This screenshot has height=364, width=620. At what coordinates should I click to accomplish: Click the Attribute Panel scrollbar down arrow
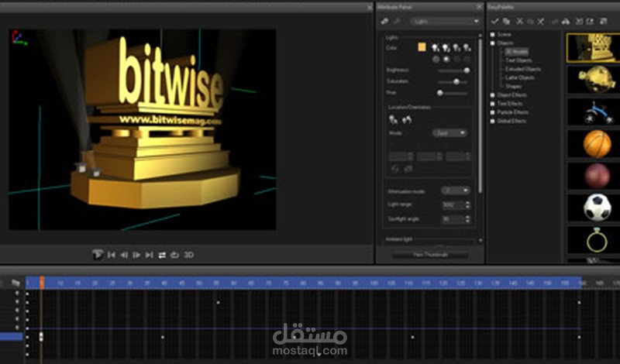click(480, 240)
